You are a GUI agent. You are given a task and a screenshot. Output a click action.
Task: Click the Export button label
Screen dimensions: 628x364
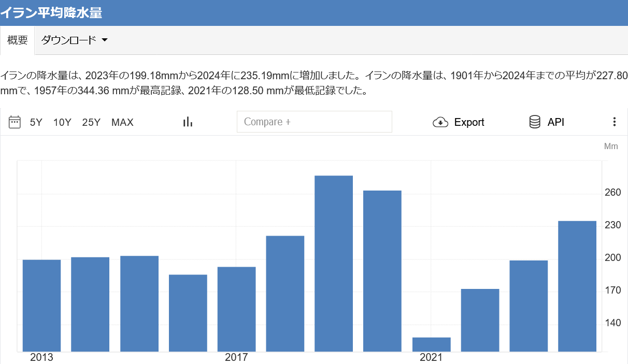[469, 123]
